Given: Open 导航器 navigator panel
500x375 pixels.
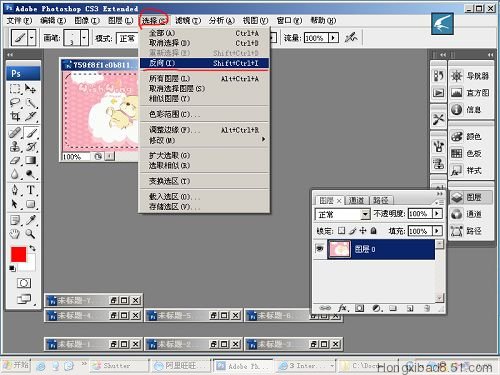Looking at the screenshot, I should point(470,76).
